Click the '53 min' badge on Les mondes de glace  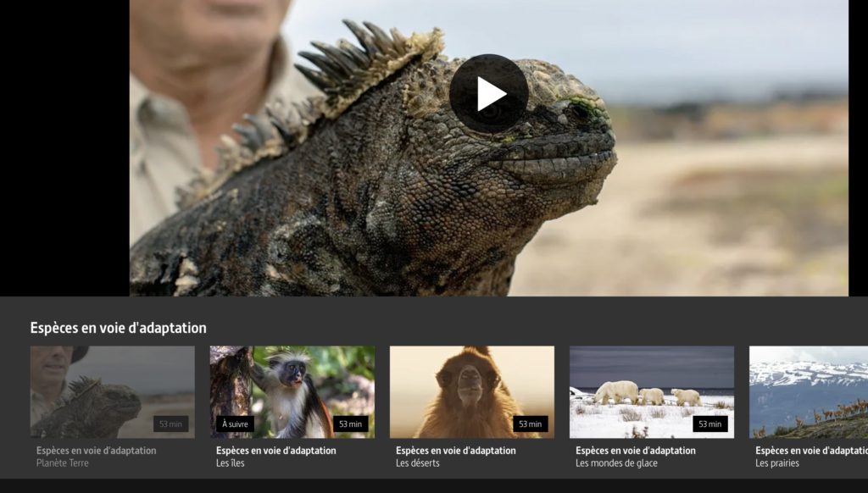tap(710, 424)
